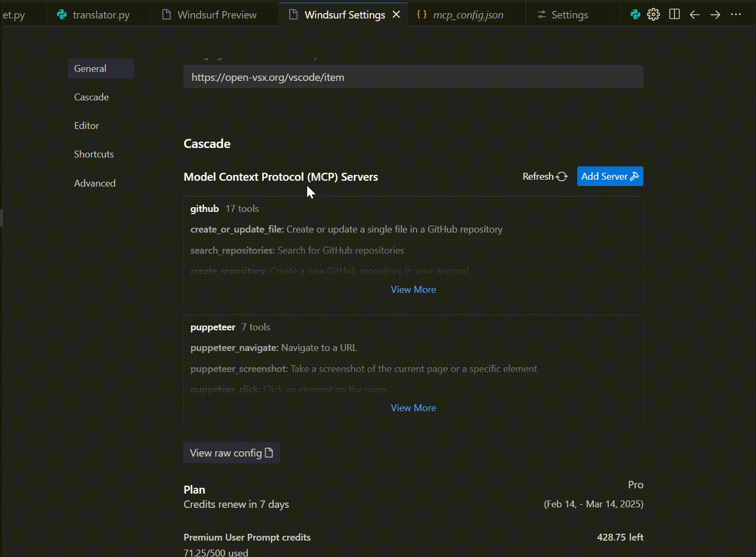Switch to the translator.py tab
Viewport: 756px width, 557px height.
(100, 15)
